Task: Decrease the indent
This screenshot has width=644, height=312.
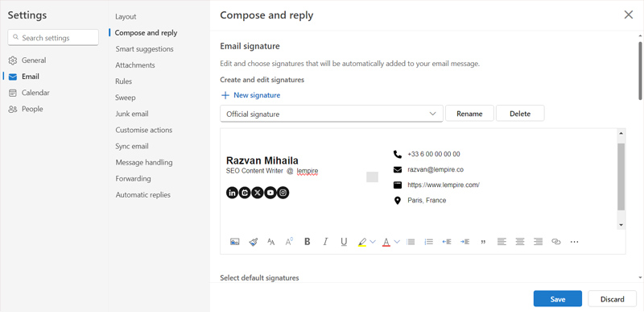Action: [447, 242]
